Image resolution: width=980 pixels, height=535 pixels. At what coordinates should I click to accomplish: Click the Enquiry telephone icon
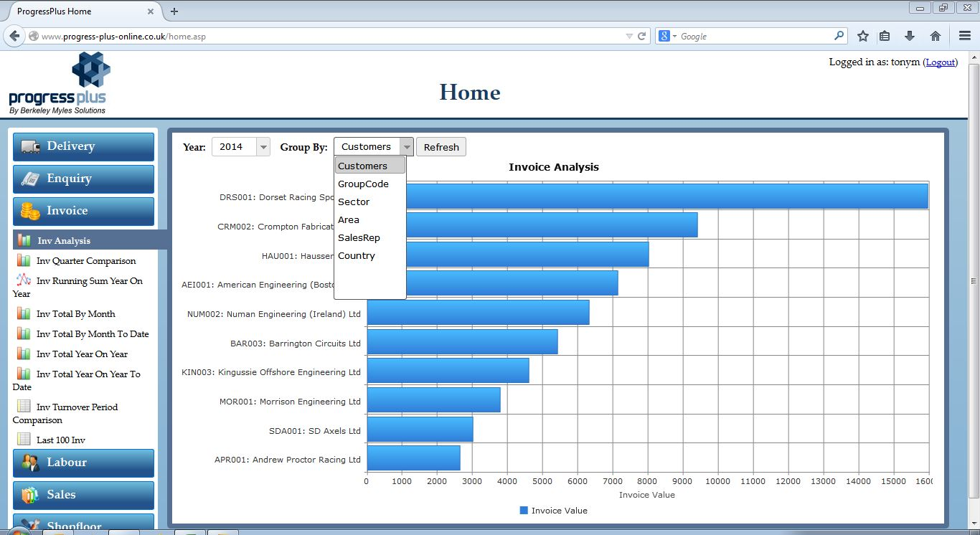tap(30, 179)
